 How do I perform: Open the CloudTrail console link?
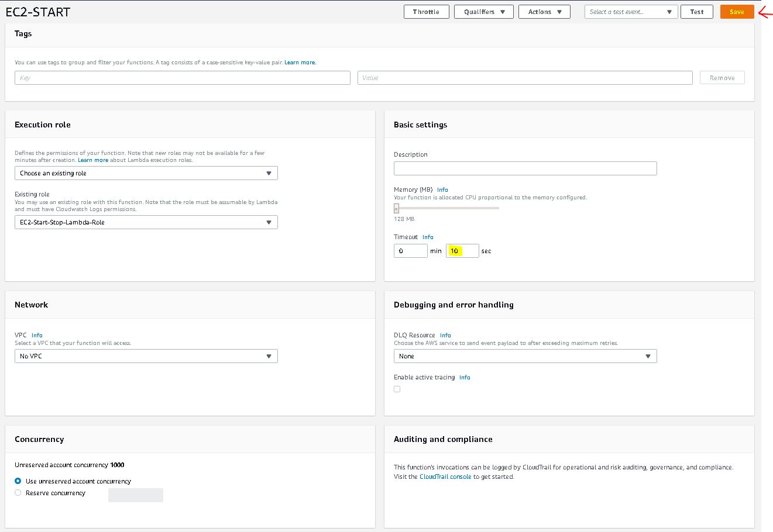445,476
